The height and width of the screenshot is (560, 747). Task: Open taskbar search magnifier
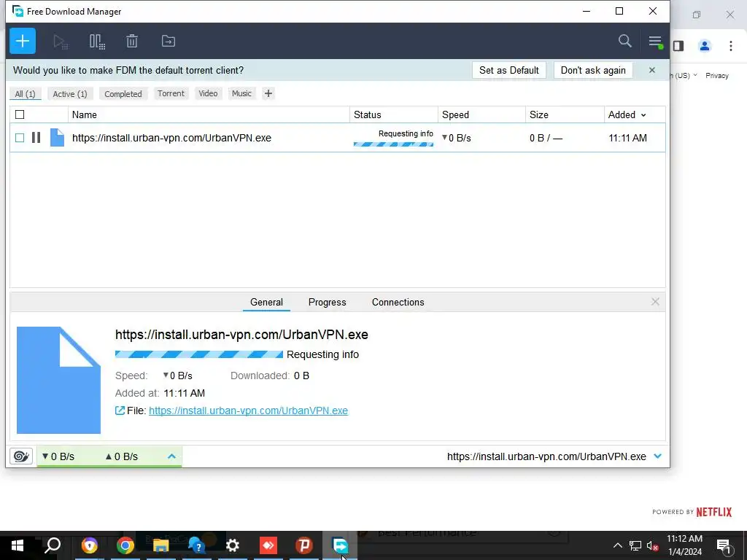(x=53, y=545)
